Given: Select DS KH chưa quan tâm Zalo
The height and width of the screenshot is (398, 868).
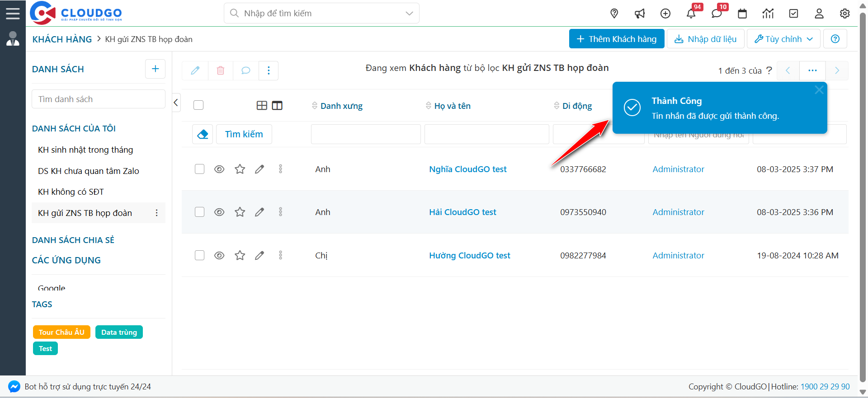Looking at the screenshot, I should pyautogui.click(x=89, y=171).
